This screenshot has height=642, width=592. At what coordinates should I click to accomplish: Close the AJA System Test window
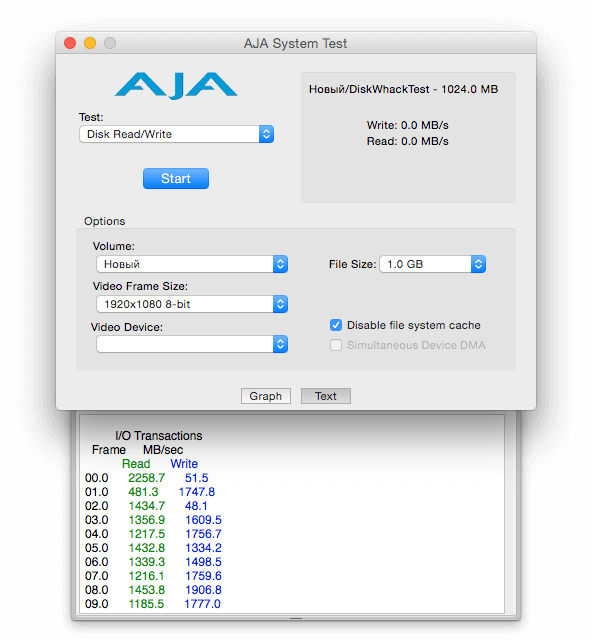pos(70,43)
